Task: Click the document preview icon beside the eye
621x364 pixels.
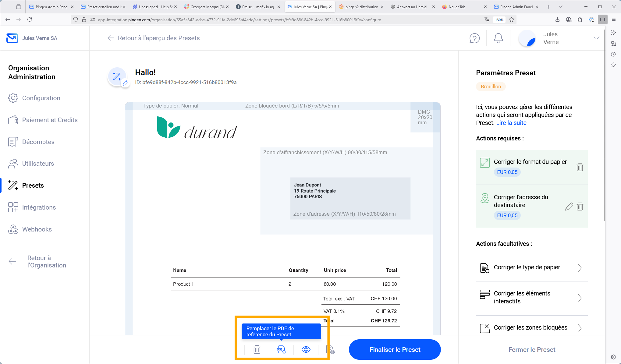Action: 330,349
